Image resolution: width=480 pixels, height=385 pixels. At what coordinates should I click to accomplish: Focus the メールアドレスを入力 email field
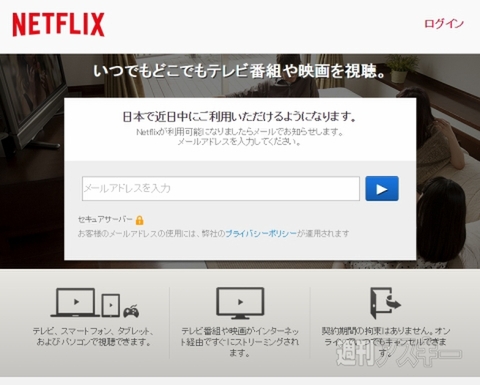pyautogui.click(x=221, y=189)
